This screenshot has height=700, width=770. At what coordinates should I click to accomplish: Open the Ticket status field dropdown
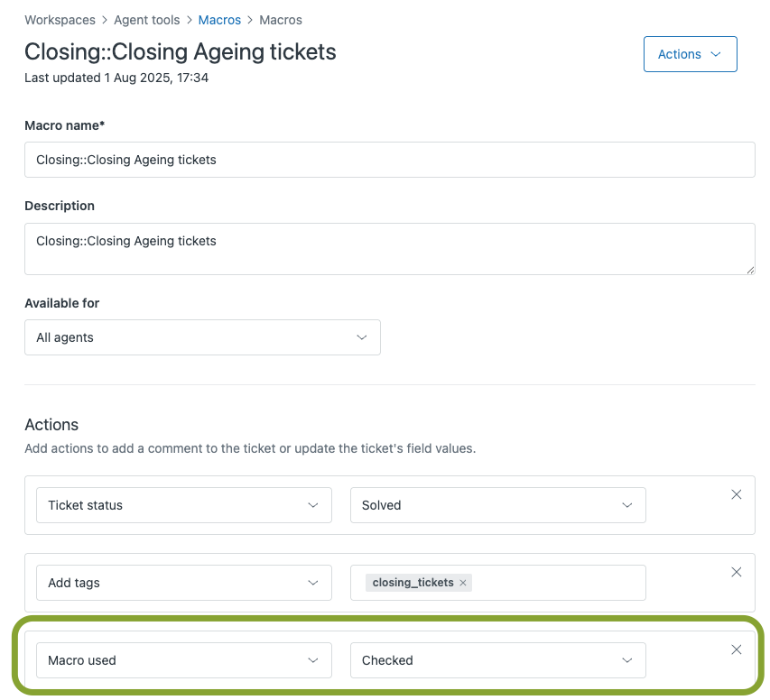[183, 505]
